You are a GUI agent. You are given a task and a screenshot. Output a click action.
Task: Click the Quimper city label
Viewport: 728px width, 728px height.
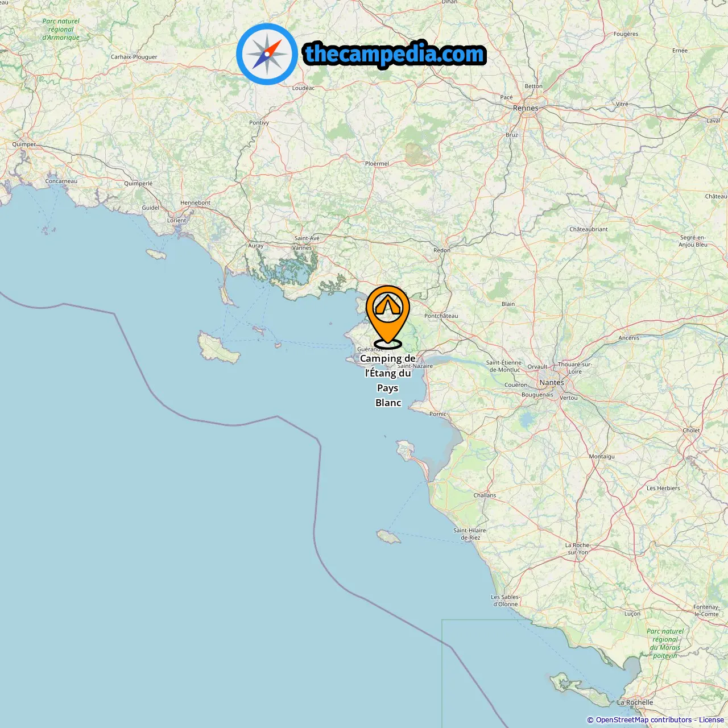(24, 144)
